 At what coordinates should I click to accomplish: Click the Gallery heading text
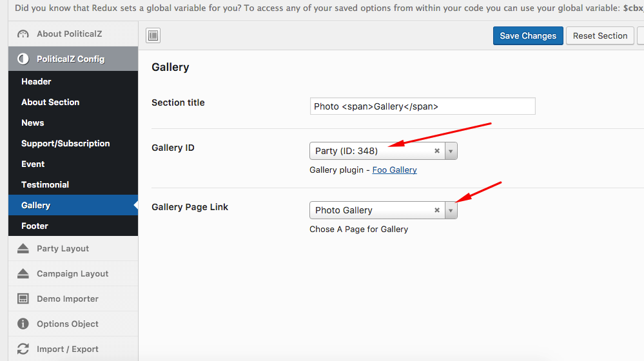170,67
